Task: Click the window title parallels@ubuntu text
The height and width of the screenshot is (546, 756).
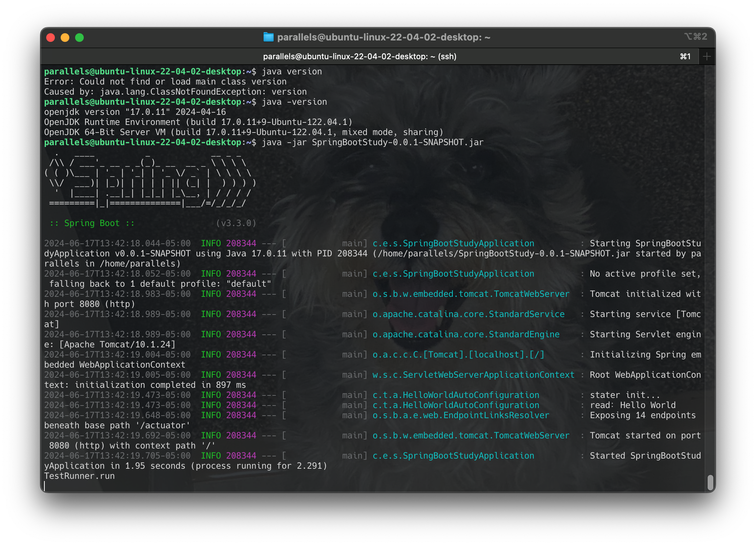Action: coord(384,37)
